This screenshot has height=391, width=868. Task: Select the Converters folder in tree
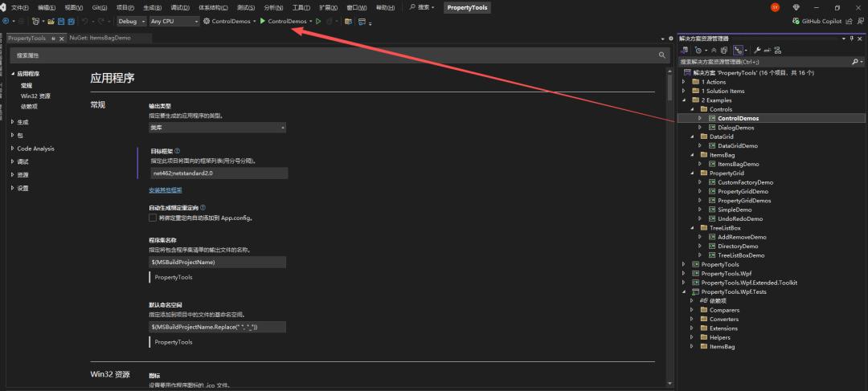(723, 319)
